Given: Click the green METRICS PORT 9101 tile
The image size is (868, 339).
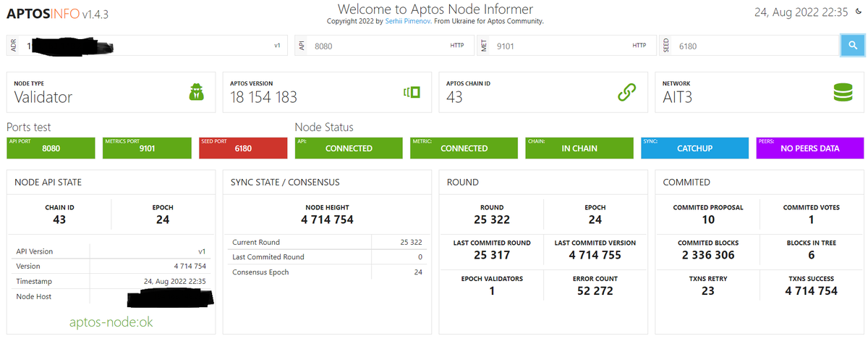Looking at the screenshot, I should (147, 148).
